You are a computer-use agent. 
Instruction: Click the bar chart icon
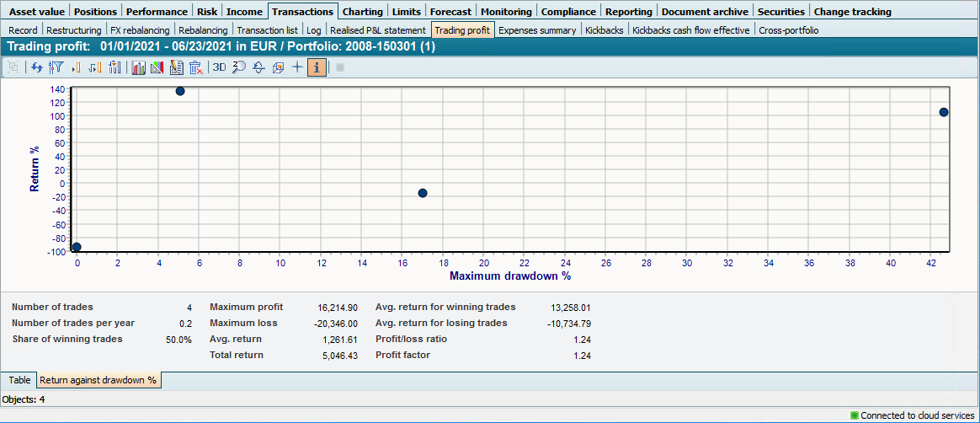click(138, 67)
